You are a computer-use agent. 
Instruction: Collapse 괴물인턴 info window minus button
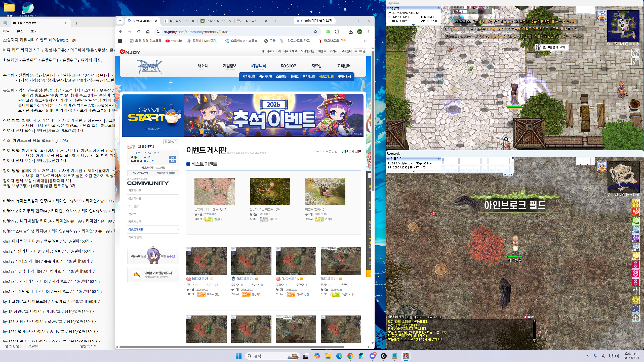(x=439, y=159)
